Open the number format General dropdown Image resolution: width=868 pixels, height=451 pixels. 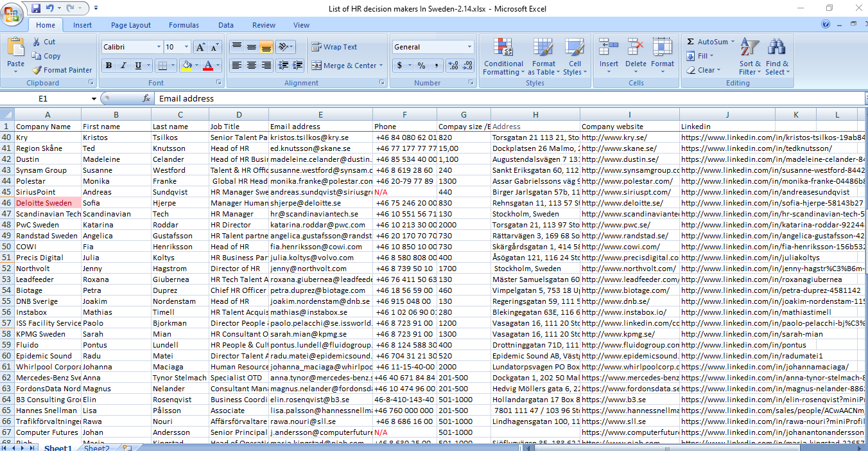click(469, 47)
